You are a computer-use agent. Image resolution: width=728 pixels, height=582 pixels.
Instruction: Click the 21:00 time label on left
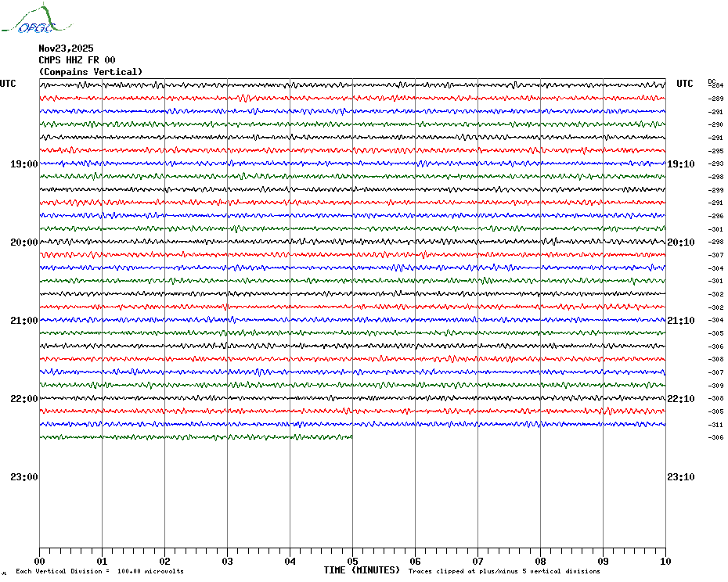(x=24, y=321)
